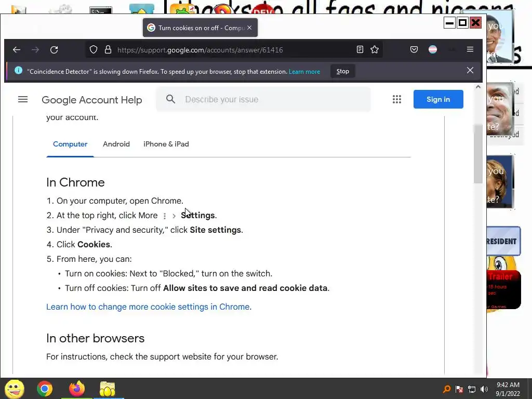This screenshot has height=399, width=532.
Task: Open link about more Chrome cookie settings
Action: tap(148, 307)
